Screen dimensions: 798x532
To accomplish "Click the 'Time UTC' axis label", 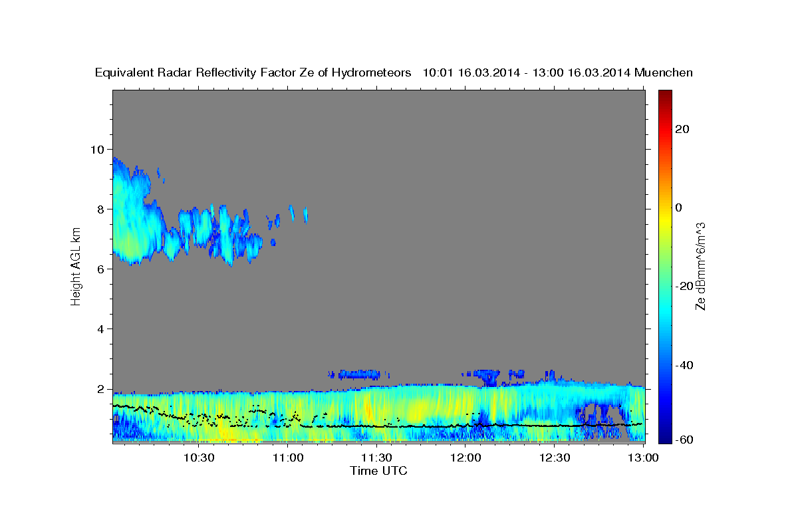I will coord(378,471).
